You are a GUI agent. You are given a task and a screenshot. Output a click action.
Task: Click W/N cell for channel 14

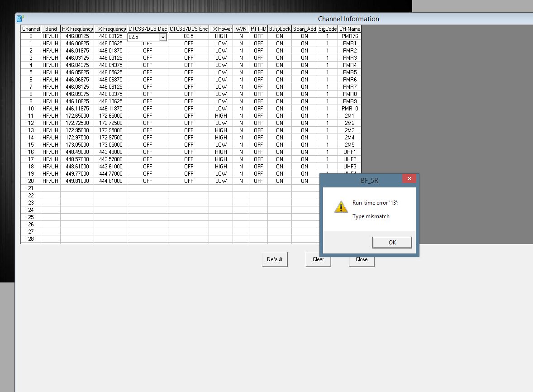[x=241, y=138]
